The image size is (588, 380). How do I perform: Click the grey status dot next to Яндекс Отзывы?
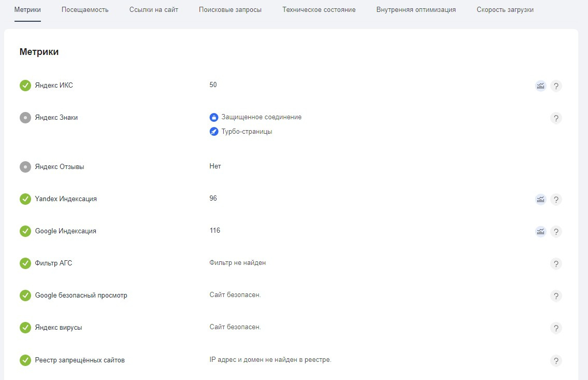[x=25, y=166]
